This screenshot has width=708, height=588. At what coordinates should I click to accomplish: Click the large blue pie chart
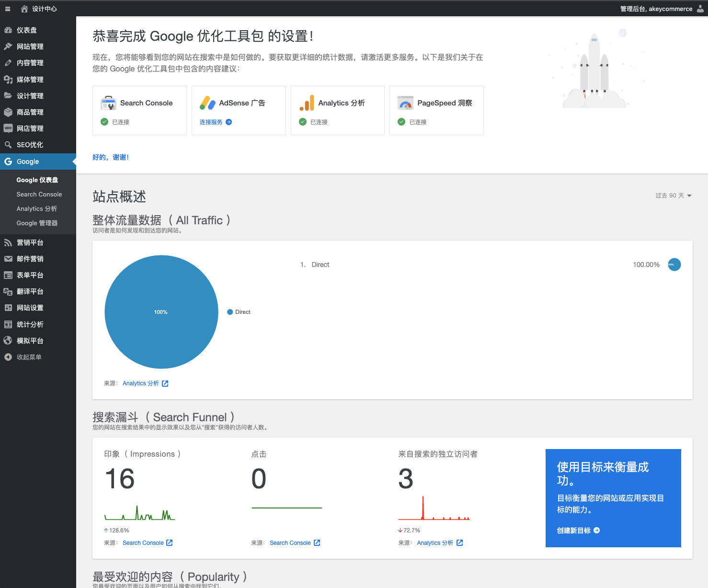tap(161, 312)
